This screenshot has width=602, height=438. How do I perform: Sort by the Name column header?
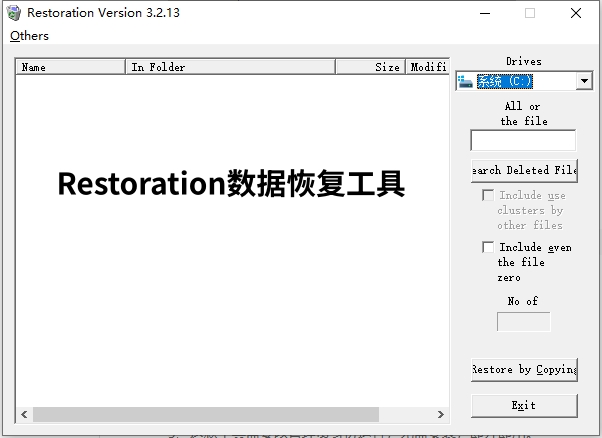point(71,67)
